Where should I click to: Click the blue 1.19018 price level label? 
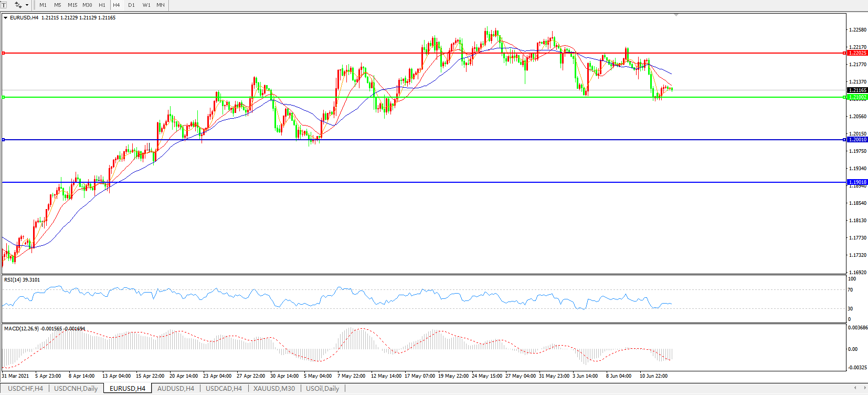[x=858, y=182]
